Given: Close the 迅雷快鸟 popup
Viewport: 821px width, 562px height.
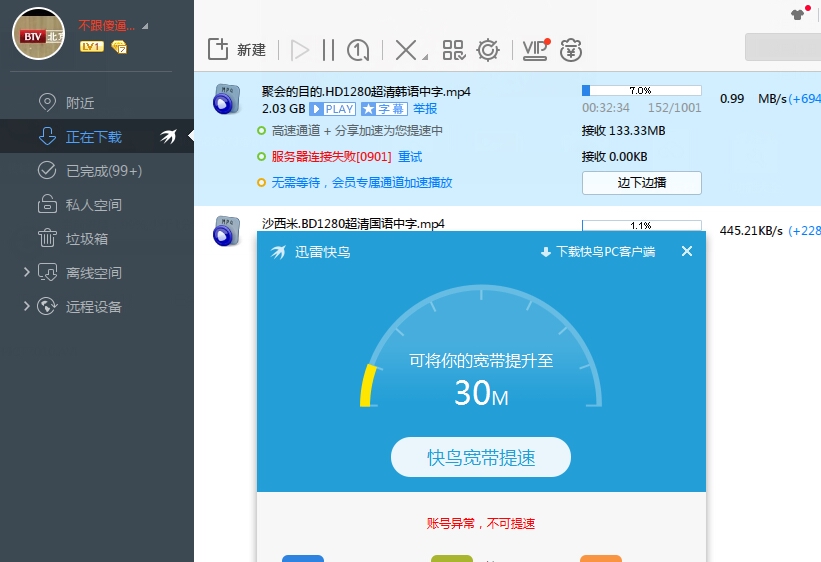Looking at the screenshot, I should (687, 251).
